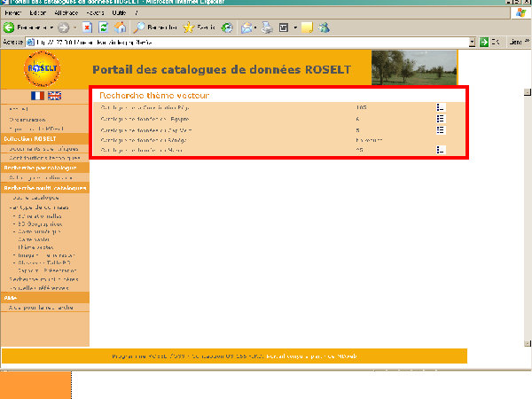
Task: Click the Windows flag throbber icon
Action: coord(520,13)
